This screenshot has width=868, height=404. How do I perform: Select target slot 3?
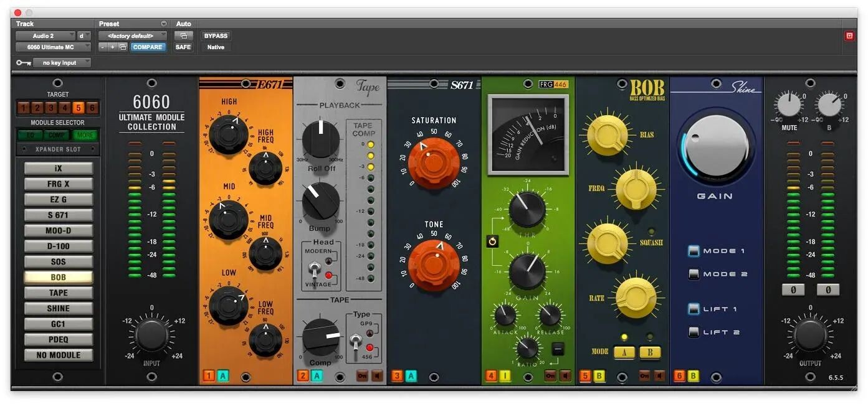tap(50, 108)
